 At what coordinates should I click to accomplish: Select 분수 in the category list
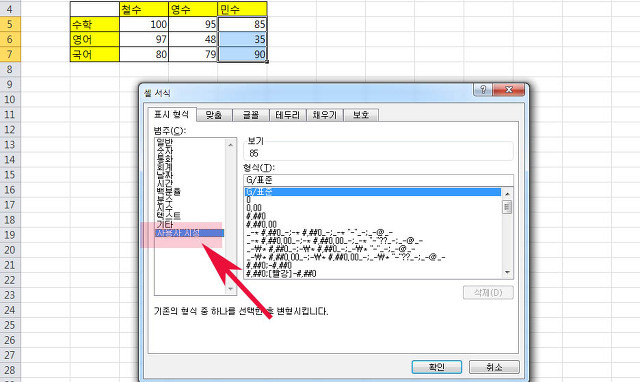[x=164, y=200]
